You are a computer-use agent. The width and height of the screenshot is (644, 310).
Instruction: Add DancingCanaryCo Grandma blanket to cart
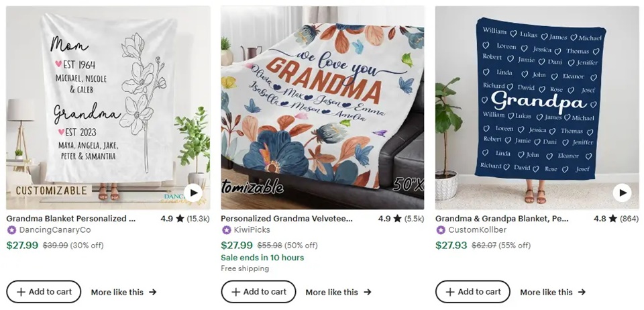point(44,292)
